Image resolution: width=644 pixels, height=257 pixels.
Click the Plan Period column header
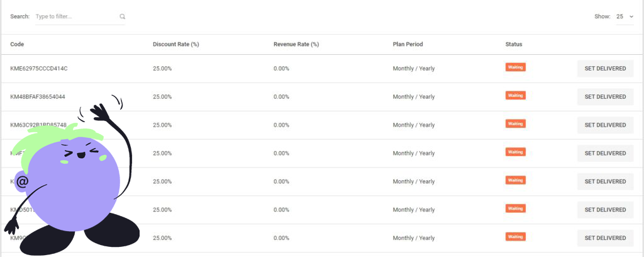pos(408,45)
